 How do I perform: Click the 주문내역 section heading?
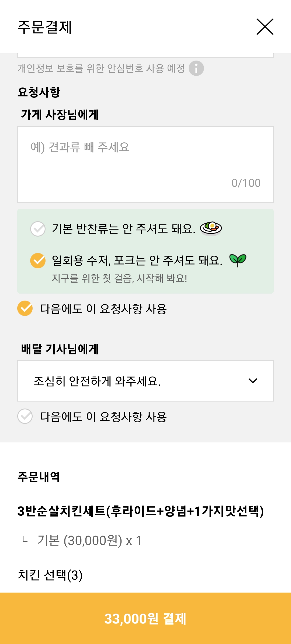pos(39,477)
